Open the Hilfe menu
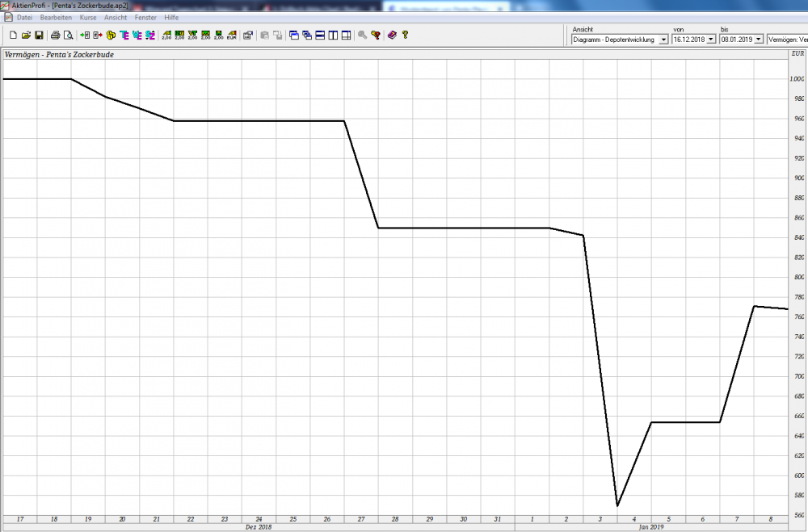Image resolution: width=808 pixels, height=532 pixels. [171, 18]
